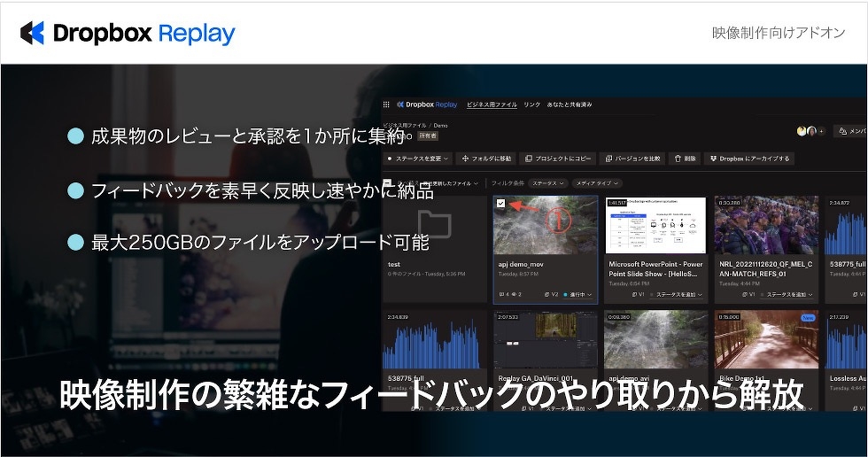Image resolution: width=868 pixels, height=457 pixels.
Task: Switch to the リンク tab
Action: pos(531,105)
